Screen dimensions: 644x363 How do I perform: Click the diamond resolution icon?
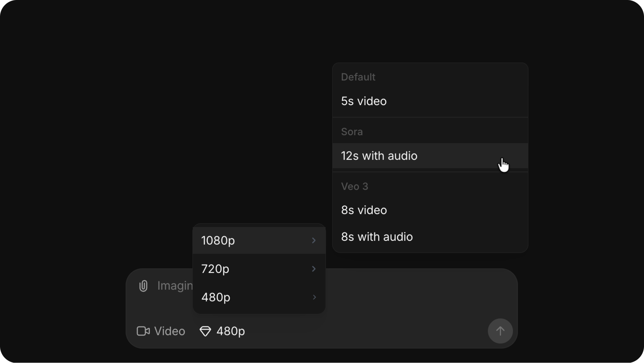[x=205, y=331]
